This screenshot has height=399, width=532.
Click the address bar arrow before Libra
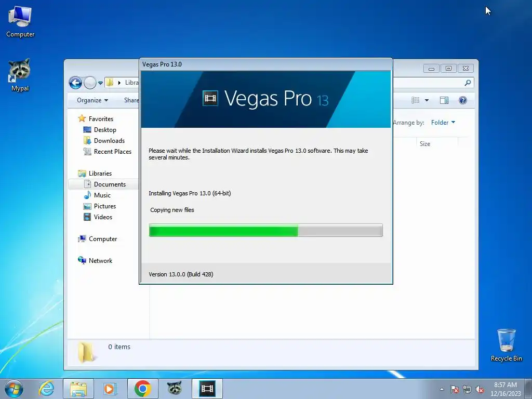point(119,83)
